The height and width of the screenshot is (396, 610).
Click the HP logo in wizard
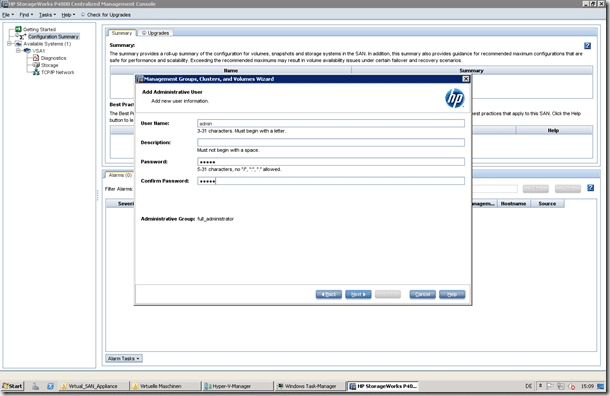[454, 98]
